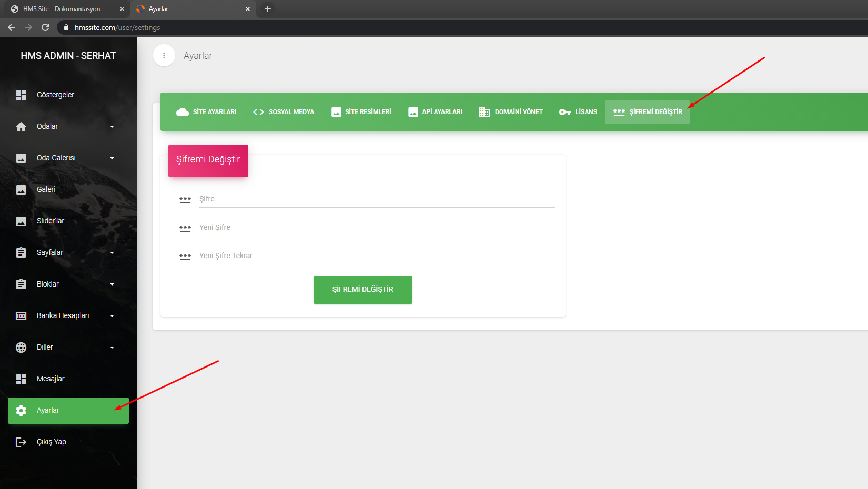The image size is (868, 489).
Task: Click the Galeri image icon
Action: click(x=21, y=190)
